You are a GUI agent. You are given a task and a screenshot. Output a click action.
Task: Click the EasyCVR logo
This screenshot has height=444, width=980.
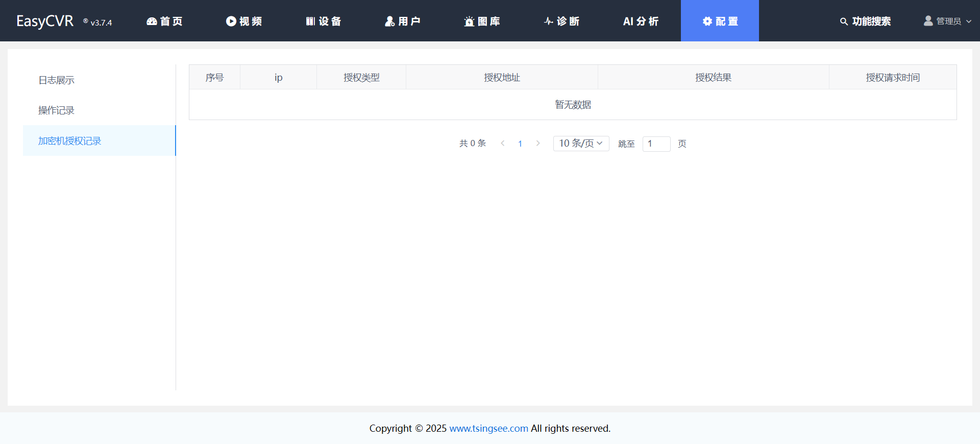tap(45, 21)
